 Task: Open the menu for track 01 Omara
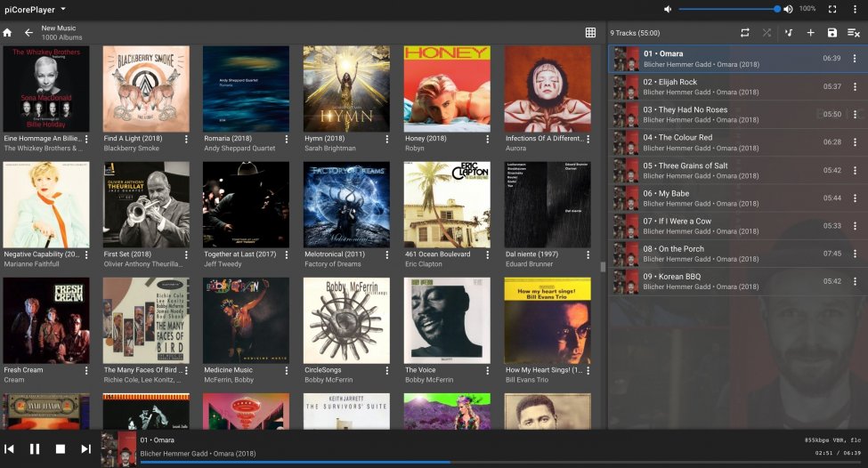[855, 58]
